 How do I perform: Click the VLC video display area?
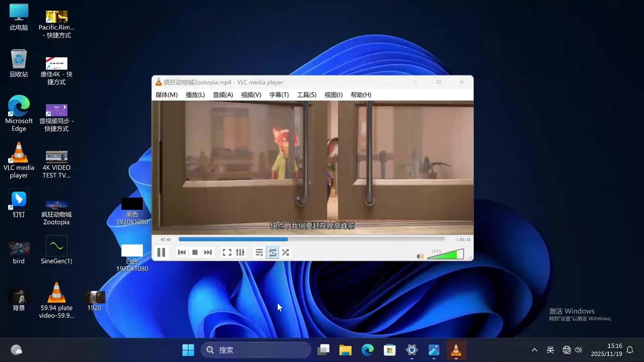(x=312, y=167)
